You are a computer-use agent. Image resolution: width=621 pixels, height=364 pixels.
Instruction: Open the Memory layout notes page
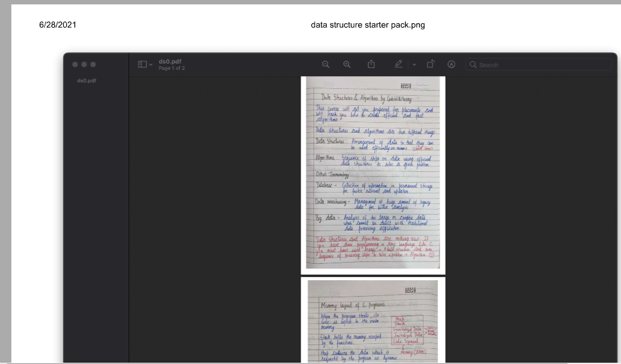coord(373,320)
